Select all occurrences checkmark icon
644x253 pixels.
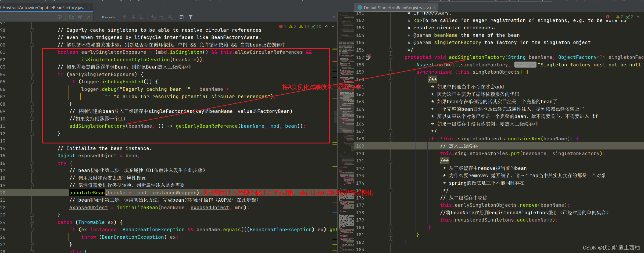click(171, 17)
